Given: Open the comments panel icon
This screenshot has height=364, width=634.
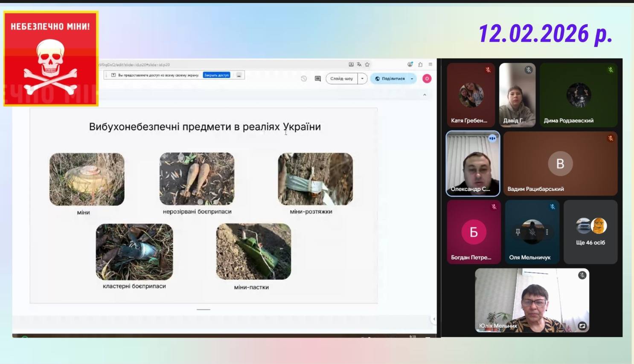Looking at the screenshot, I should [x=317, y=78].
